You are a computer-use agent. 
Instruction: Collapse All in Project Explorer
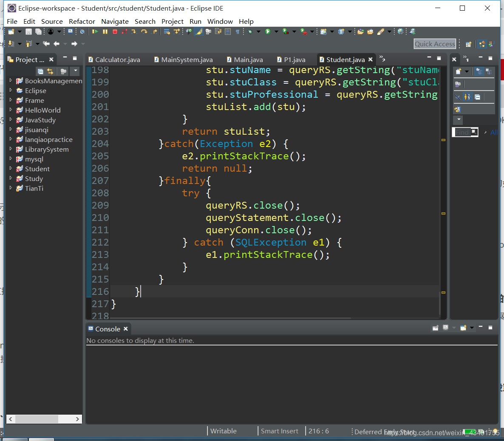(x=40, y=71)
